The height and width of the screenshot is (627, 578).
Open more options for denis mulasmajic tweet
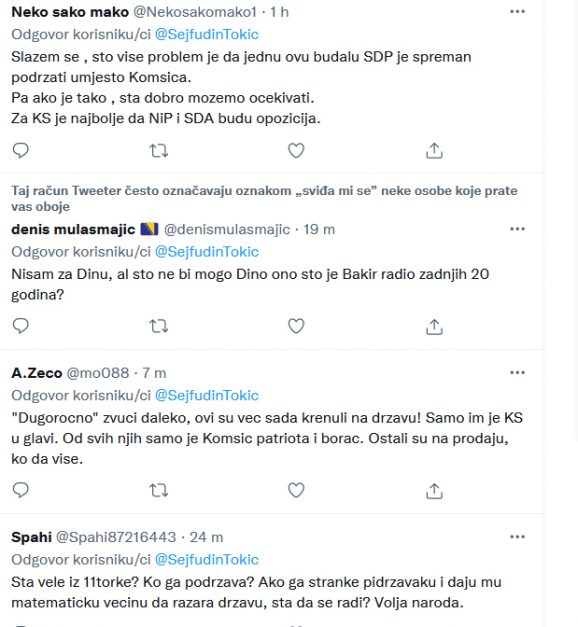coord(517,229)
